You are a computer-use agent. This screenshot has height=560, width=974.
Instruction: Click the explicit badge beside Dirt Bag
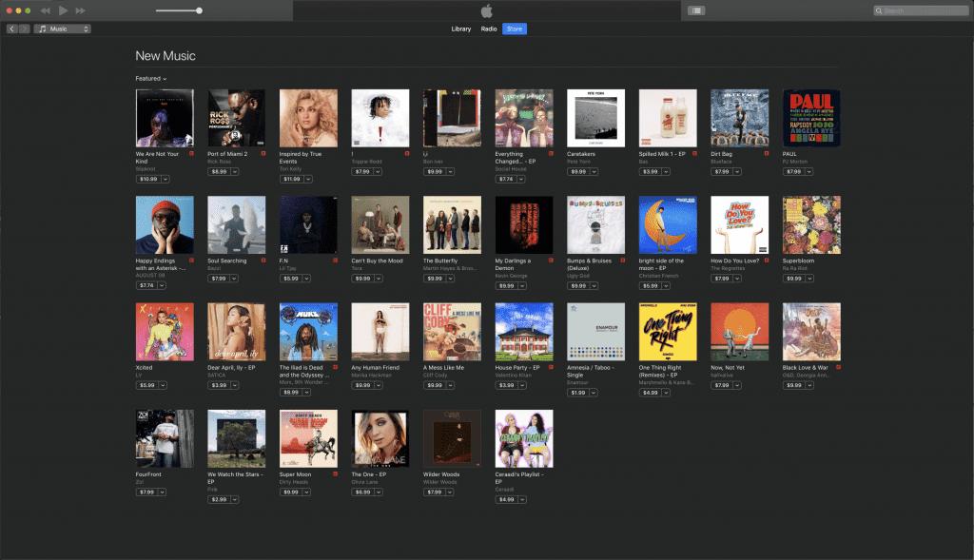[767, 153]
